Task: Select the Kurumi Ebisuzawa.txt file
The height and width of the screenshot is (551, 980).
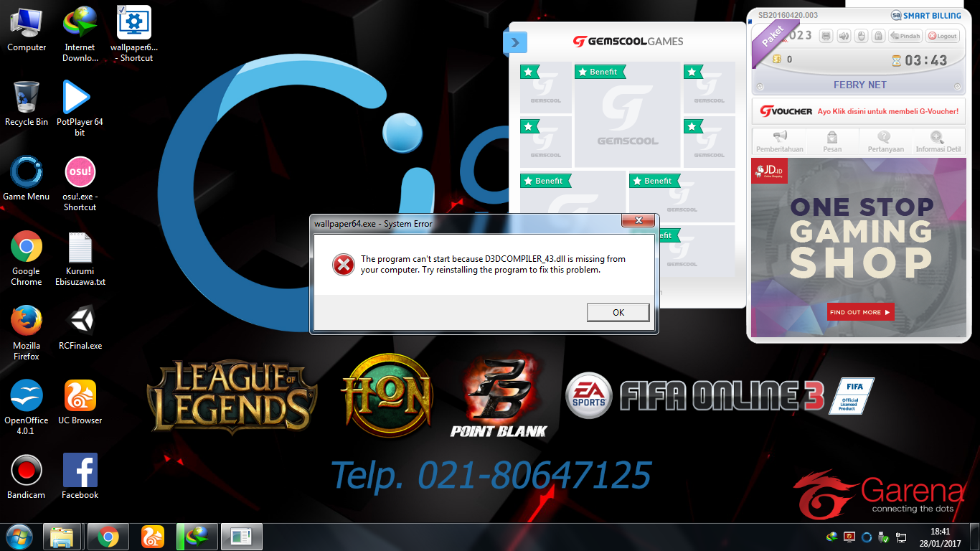Action: click(x=80, y=258)
